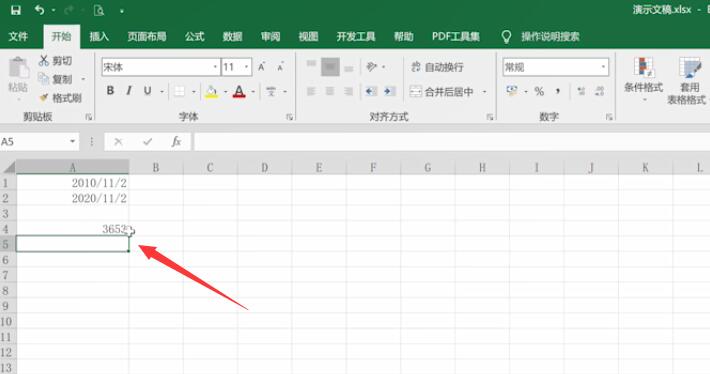
Task: Open the font color dropdown arrow
Action: click(254, 91)
